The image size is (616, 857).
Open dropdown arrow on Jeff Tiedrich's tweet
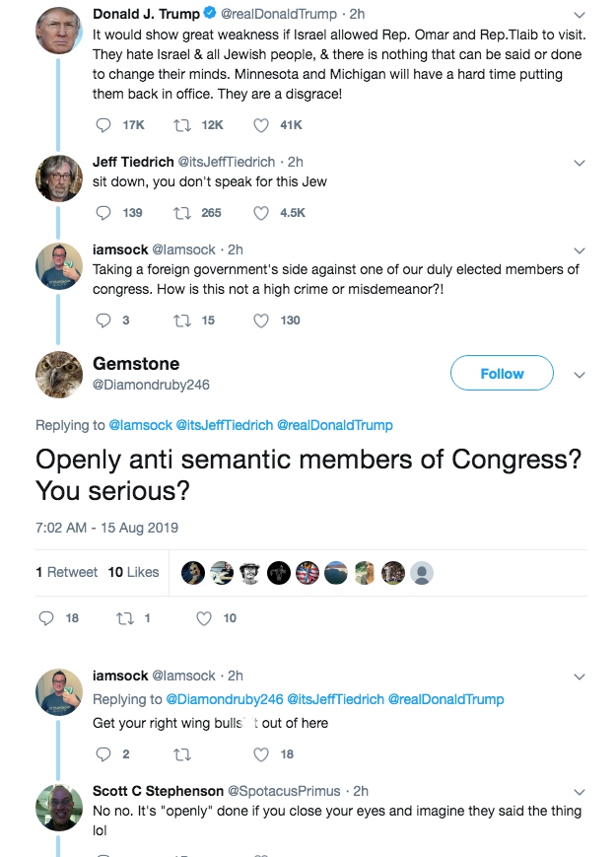[580, 163]
